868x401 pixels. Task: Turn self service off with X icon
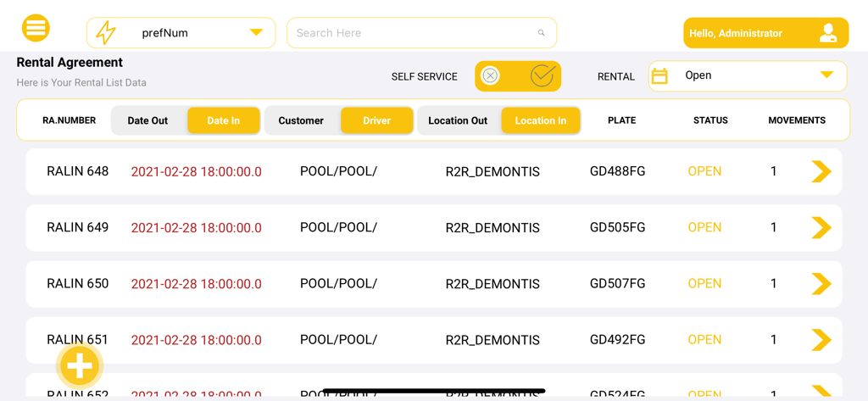coord(490,75)
